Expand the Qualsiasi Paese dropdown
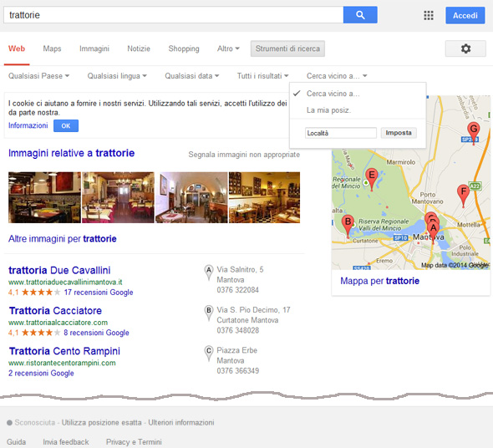Viewport: 493px width, 448px height. pos(38,76)
